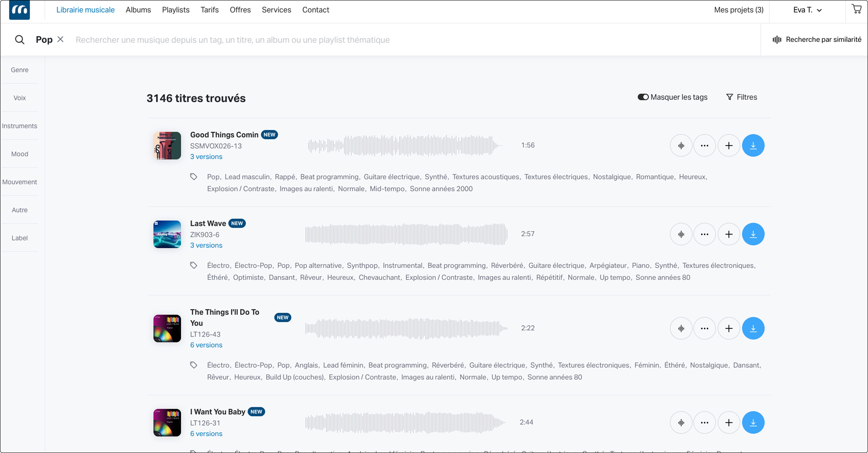
Task: Open the Filtres panel
Action: (x=741, y=97)
